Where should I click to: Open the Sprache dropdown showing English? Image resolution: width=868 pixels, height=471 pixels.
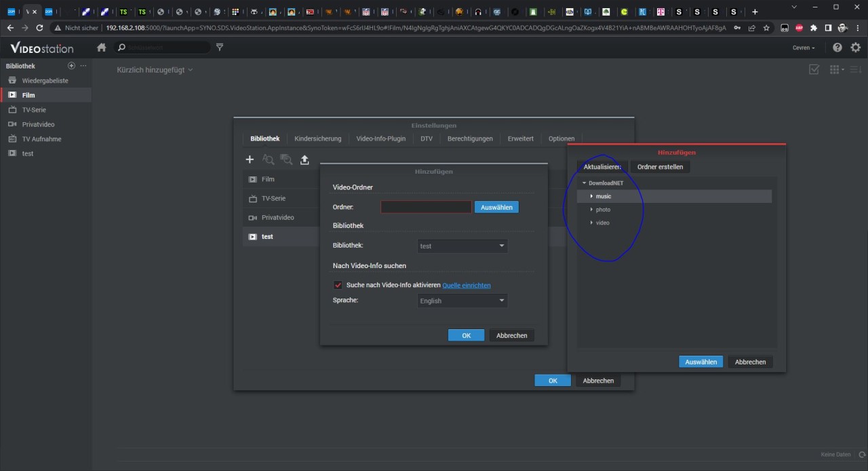(462, 301)
